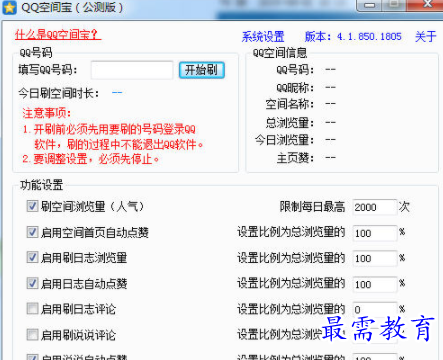Click the 今日浏览量 label

[284, 140]
